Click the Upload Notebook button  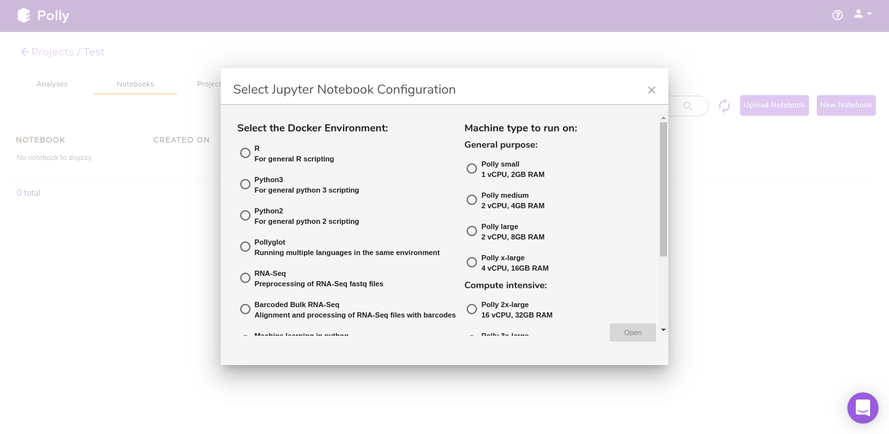click(774, 106)
